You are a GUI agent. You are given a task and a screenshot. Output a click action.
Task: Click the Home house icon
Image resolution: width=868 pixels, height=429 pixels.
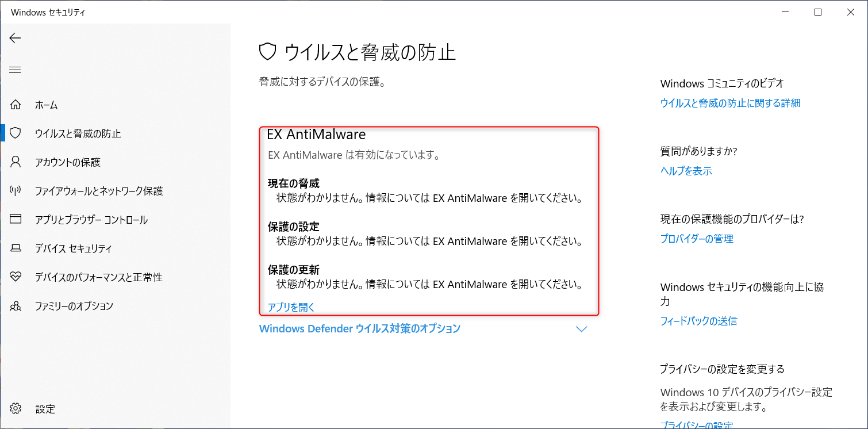pyautogui.click(x=16, y=105)
